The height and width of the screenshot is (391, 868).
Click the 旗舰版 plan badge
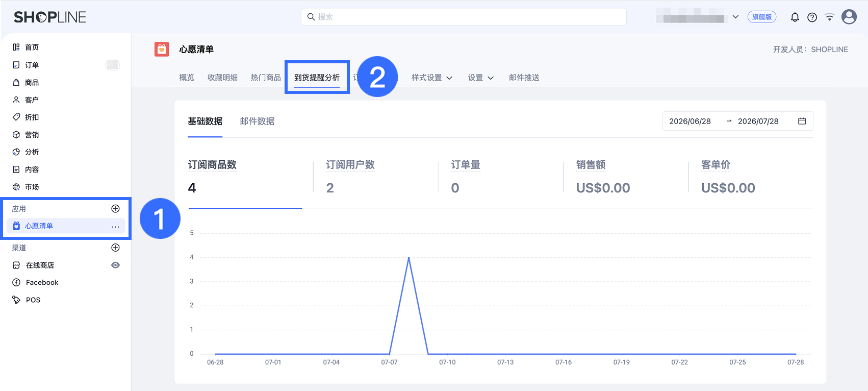pyautogui.click(x=762, y=17)
